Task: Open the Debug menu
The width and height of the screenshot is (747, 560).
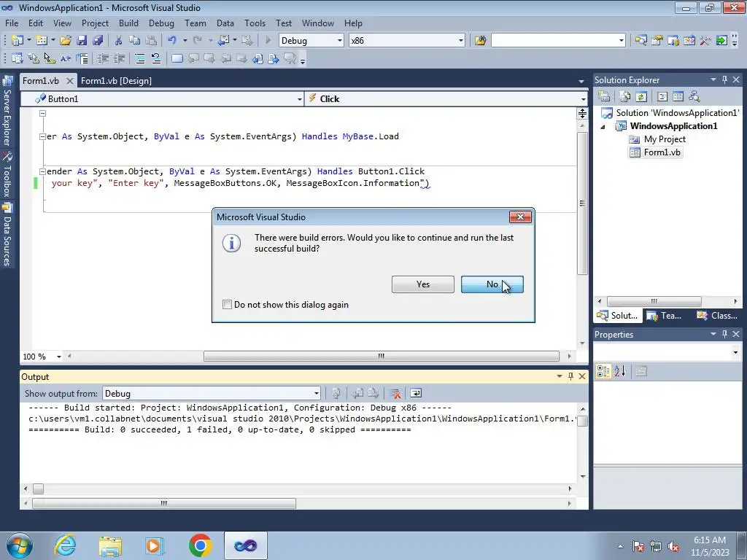Action: click(x=161, y=23)
